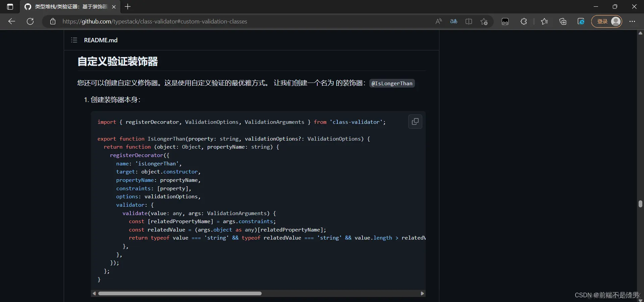Image resolution: width=644 pixels, height=302 pixels.
Task: Open the Edge sidebar copilot icon
Action: [581, 21]
